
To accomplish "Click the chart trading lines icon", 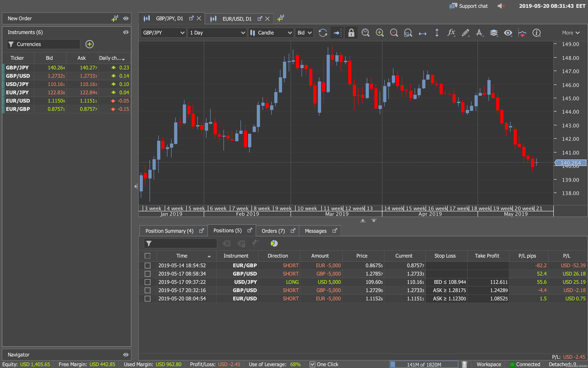I will pos(522,33).
